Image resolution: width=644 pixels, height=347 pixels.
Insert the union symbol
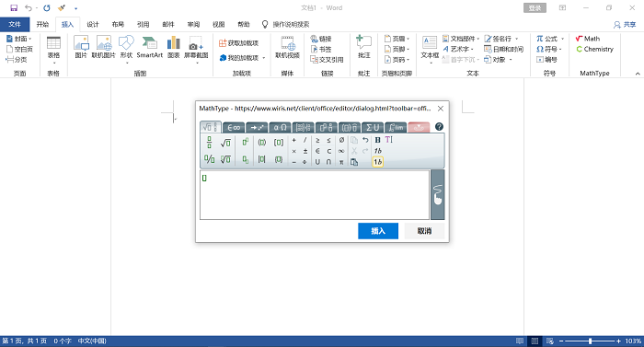(x=317, y=162)
